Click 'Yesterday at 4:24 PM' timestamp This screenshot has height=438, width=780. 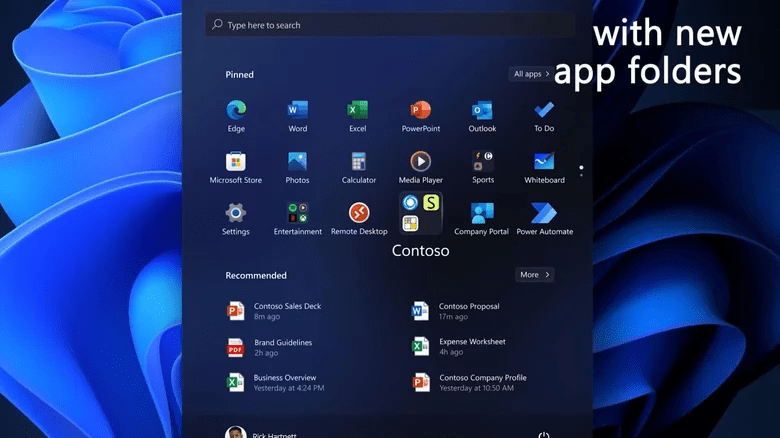289,388
